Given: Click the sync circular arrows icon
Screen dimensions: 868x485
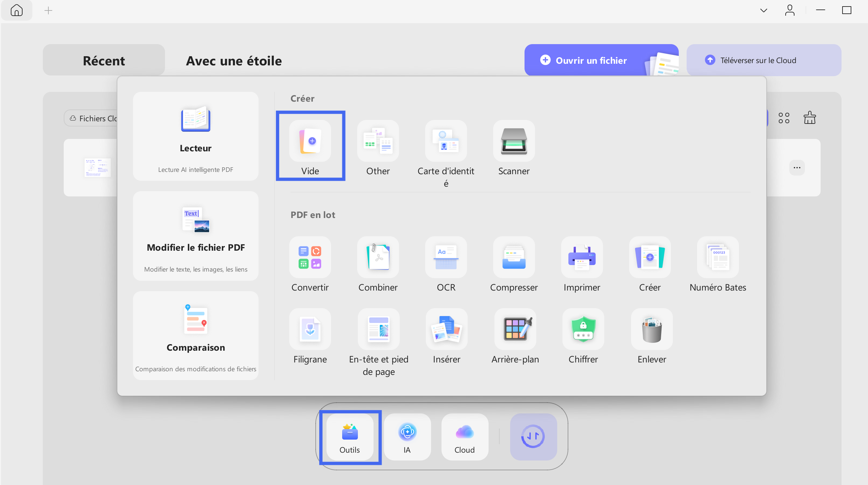Looking at the screenshot, I should 533,437.
